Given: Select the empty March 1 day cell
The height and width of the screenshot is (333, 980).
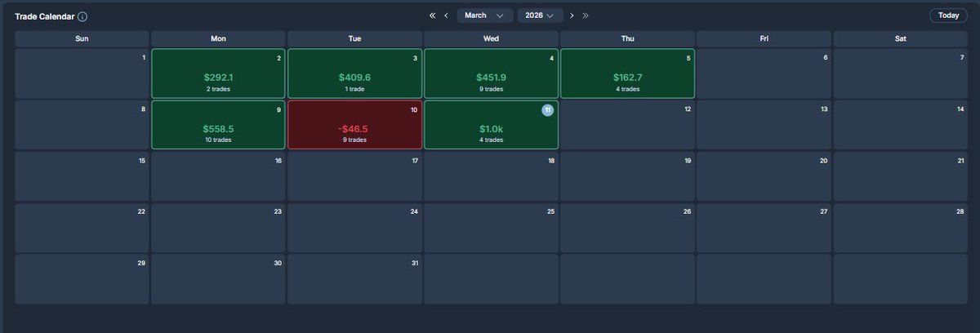Looking at the screenshot, I should (82, 73).
